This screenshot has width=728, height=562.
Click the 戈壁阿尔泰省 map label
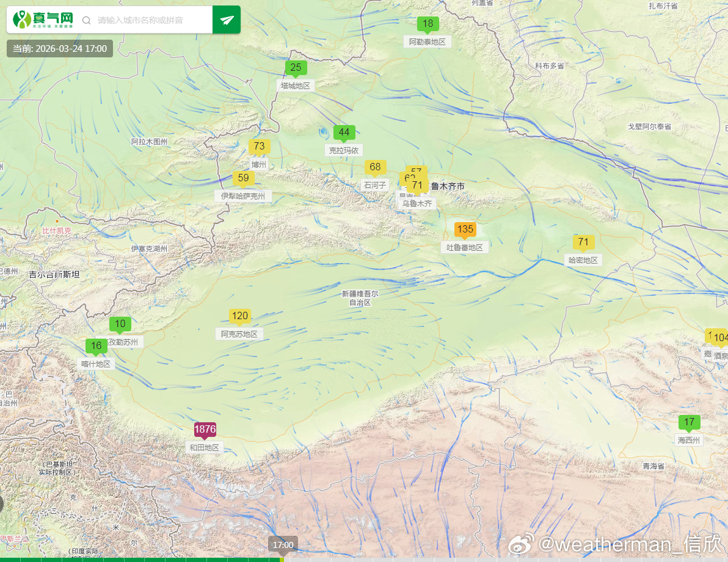650,126
